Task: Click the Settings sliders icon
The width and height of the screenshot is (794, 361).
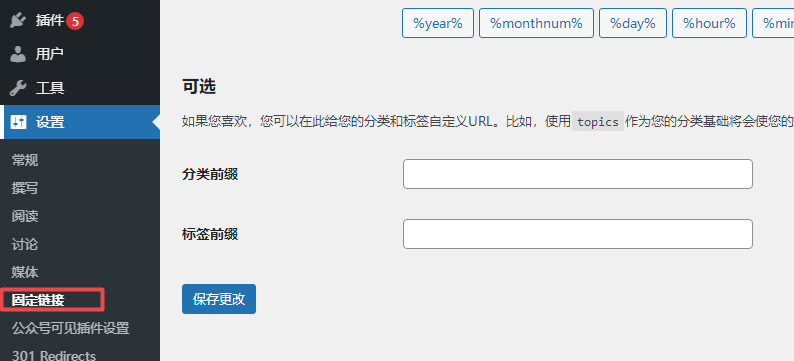Action: 18,122
